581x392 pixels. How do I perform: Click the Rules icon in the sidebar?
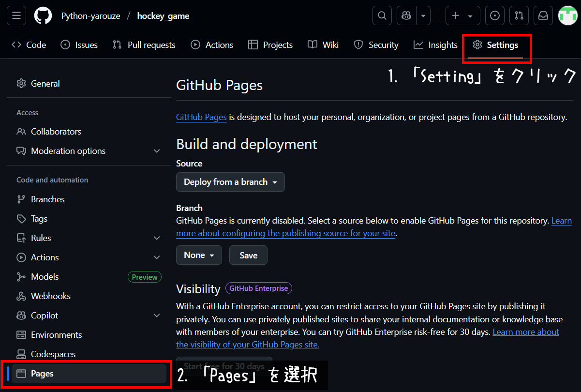point(21,238)
